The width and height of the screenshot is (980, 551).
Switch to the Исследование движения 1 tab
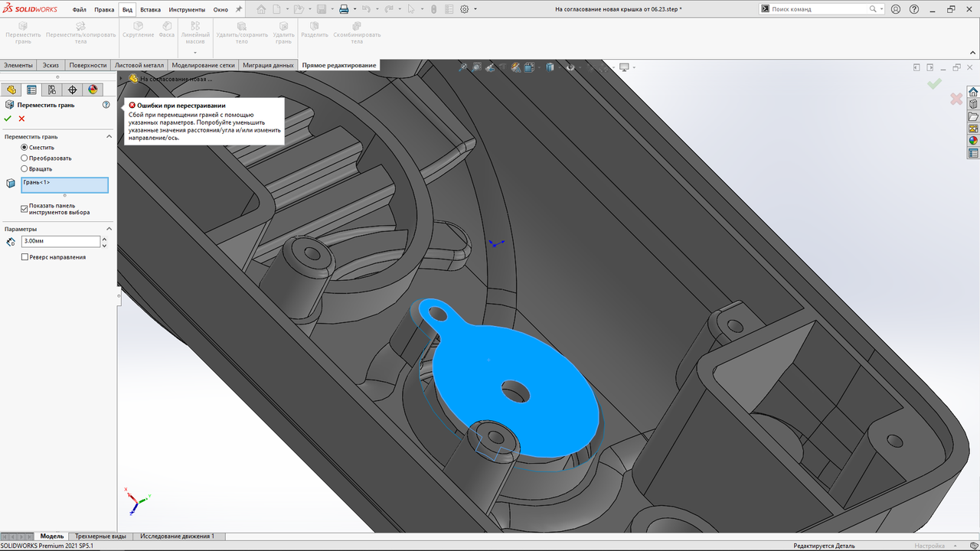(x=177, y=536)
